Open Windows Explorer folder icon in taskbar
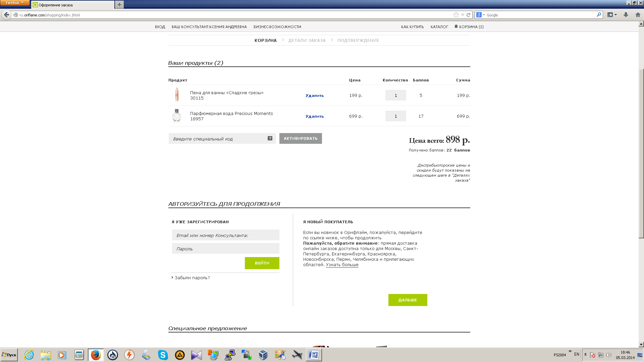The height and width of the screenshot is (362, 644). click(x=46, y=355)
